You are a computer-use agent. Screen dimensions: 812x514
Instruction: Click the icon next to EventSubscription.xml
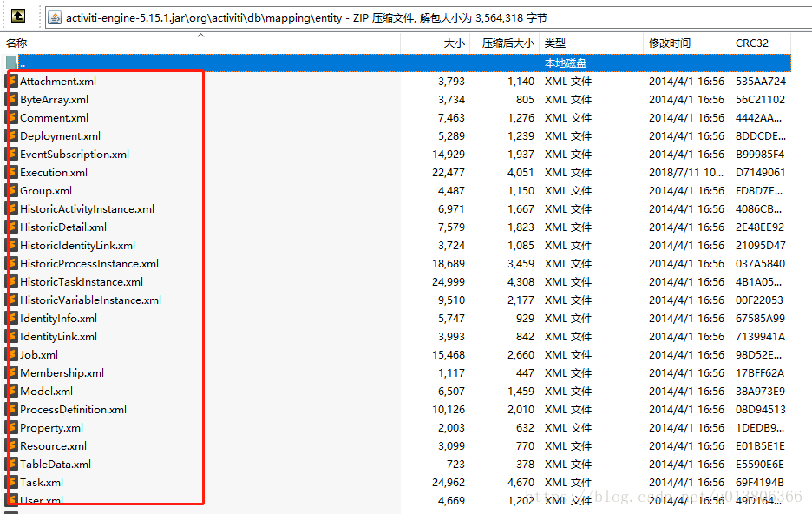[11, 154]
